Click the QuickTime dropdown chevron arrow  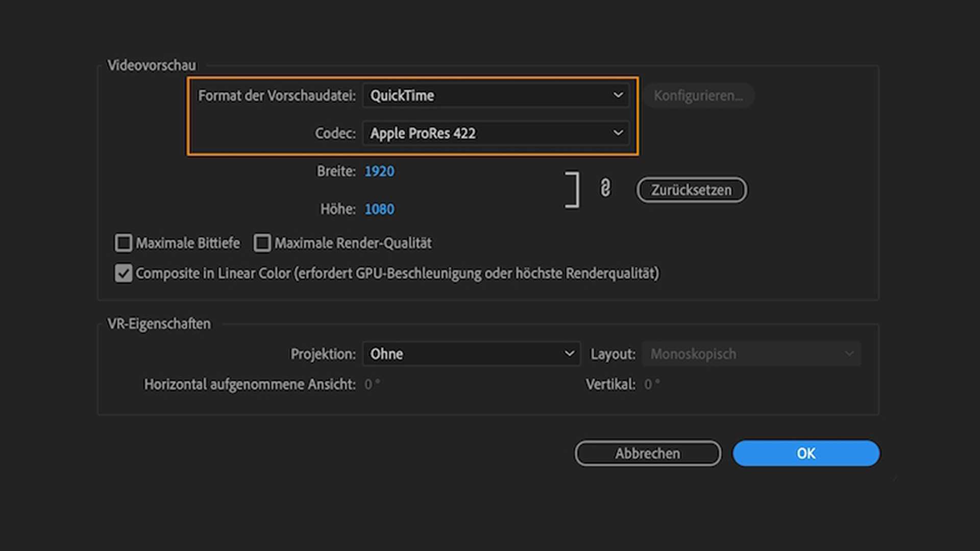pyautogui.click(x=618, y=95)
